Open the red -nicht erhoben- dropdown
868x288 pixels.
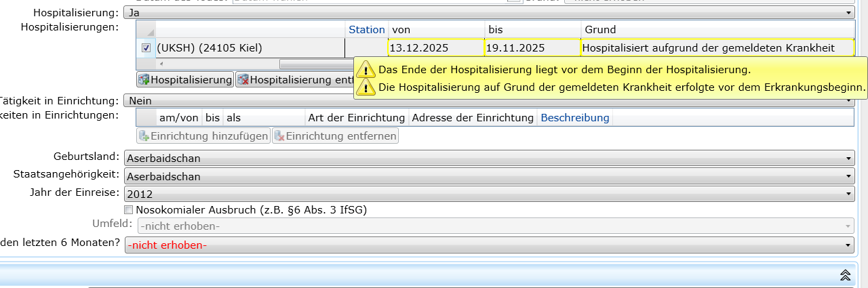click(488, 245)
